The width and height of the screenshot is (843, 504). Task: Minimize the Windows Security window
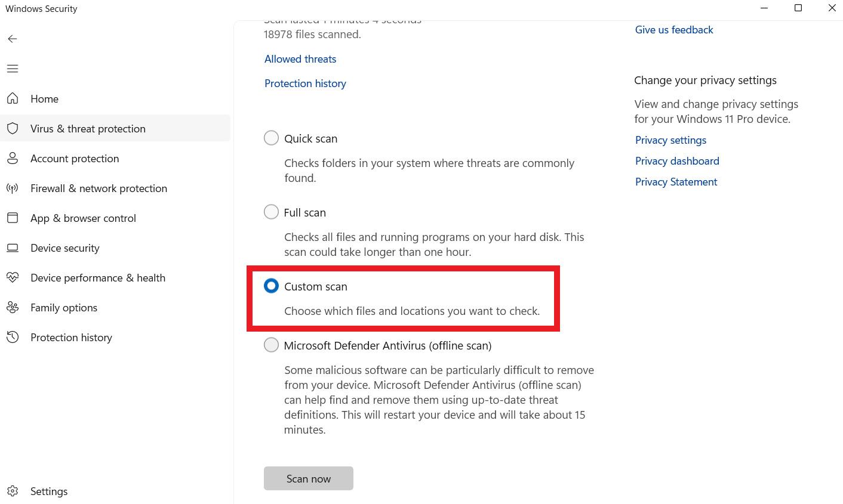[x=764, y=8]
